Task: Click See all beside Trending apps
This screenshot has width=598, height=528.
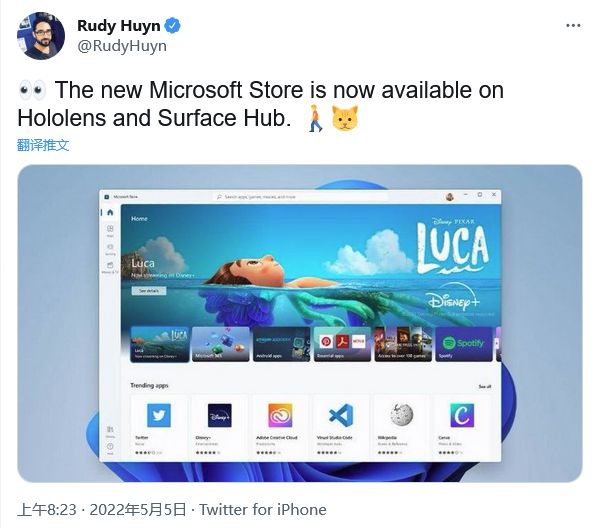Action: click(484, 386)
